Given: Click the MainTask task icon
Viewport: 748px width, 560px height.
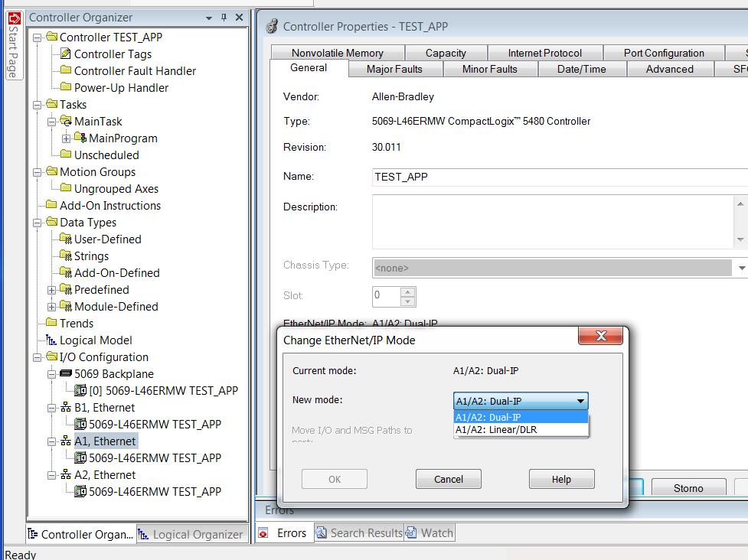Looking at the screenshot, I should (x=67, y=121).
